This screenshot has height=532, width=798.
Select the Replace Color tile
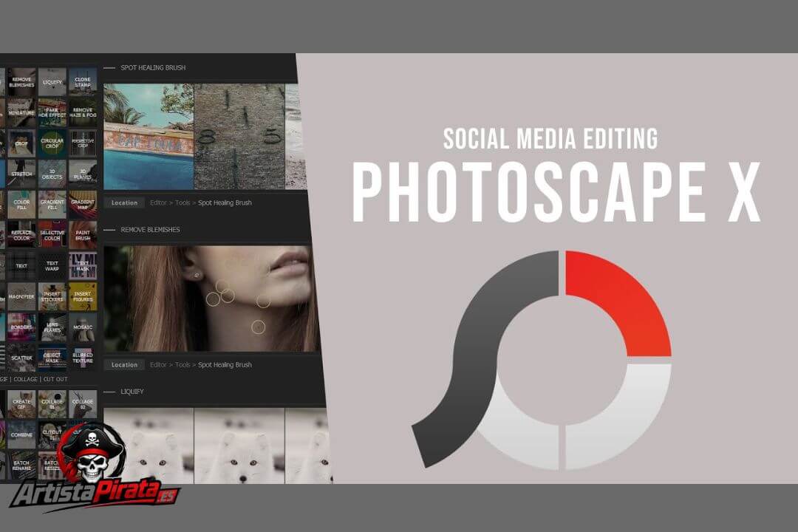pyautogui.click(x=21, y=235)
